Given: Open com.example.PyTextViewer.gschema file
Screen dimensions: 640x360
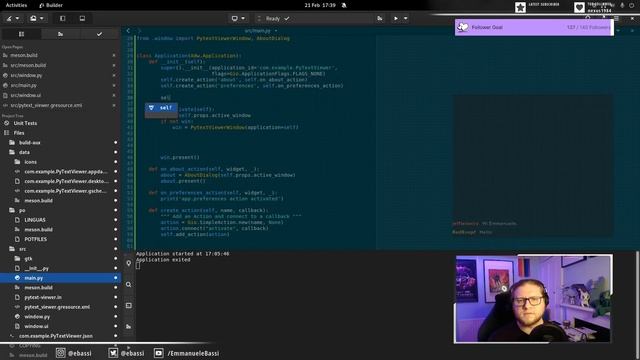Looking at the screenshot, I should click(x=60, y=191).
